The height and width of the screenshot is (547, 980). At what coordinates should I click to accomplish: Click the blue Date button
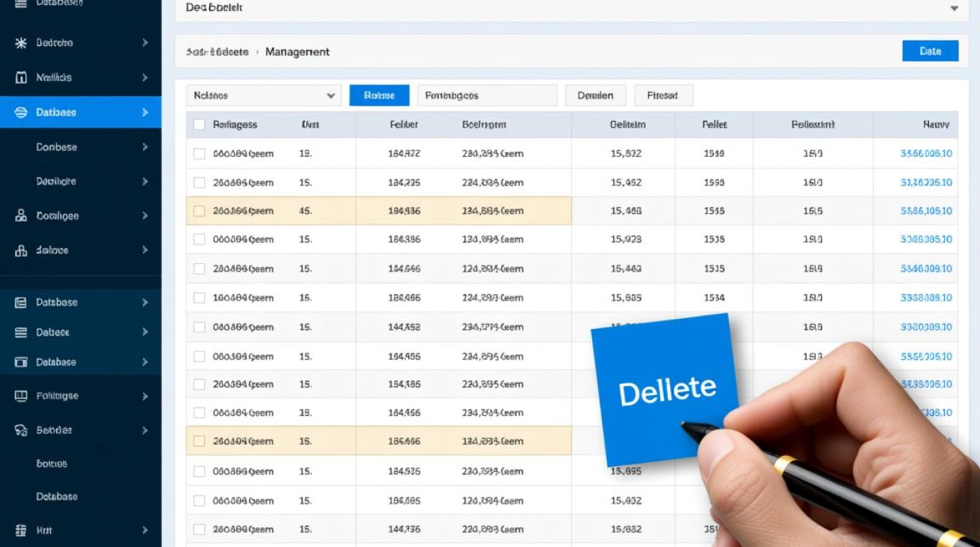[x=930, y=51]
